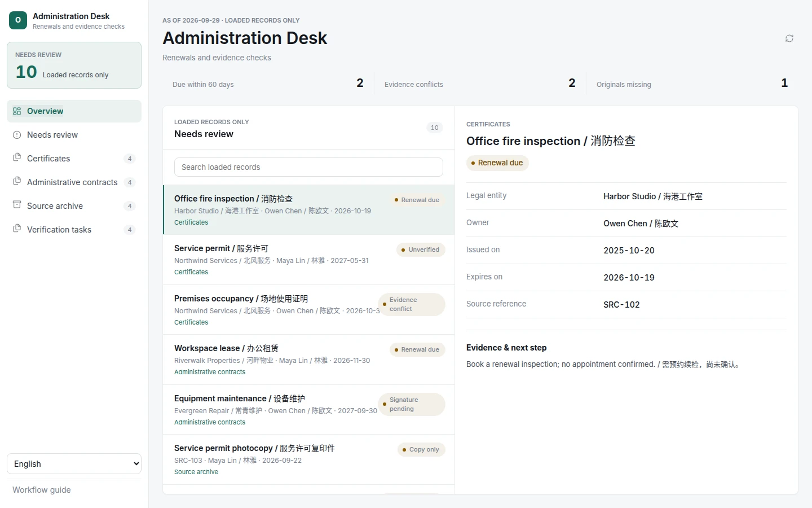Viewport: 812px width, 508px height.
Task: Click the Needs review list count badge 10
Action: [x=435, y=128]
